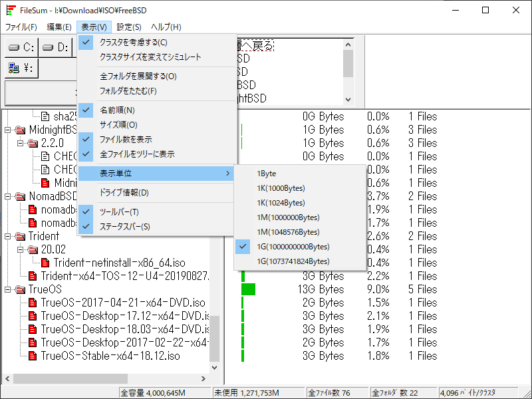Click the Trident-x64-TOS-12-U4 iso file icon
532x399 pixels.
click(x=33, y=276)
